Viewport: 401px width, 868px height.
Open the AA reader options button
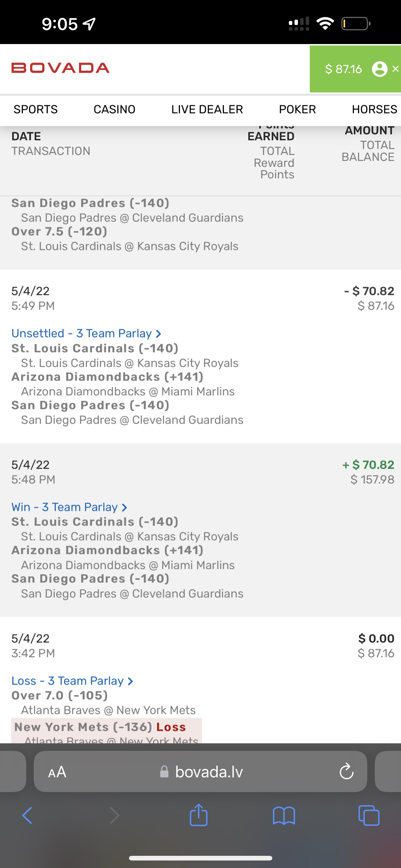point(57,772)
